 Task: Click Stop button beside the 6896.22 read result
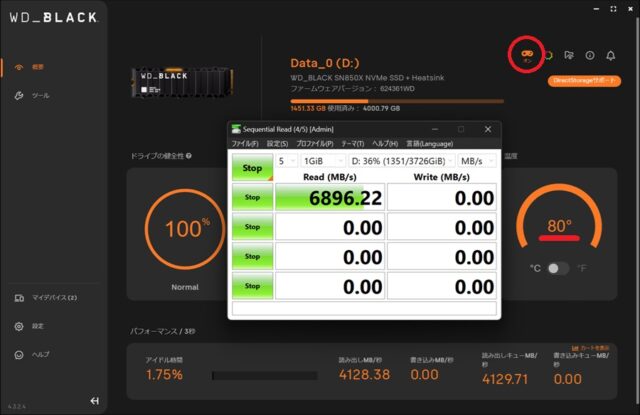[252, 197]
